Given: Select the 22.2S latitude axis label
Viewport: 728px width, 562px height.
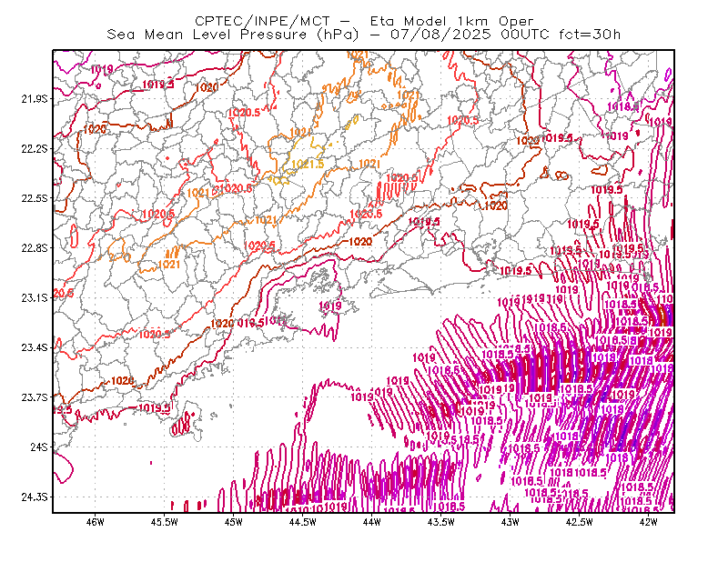Looking at the screenshot, I should click(x=35, y=148).
